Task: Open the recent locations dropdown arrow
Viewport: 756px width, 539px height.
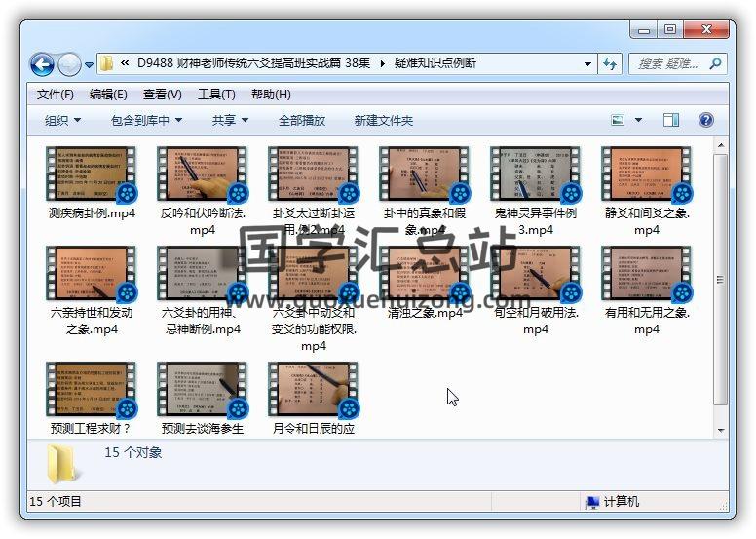Action: point(89,64)
